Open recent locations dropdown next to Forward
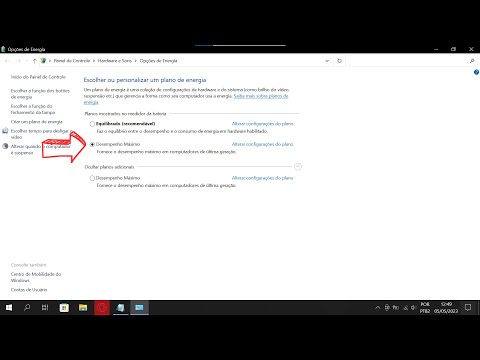 [27, 61]
